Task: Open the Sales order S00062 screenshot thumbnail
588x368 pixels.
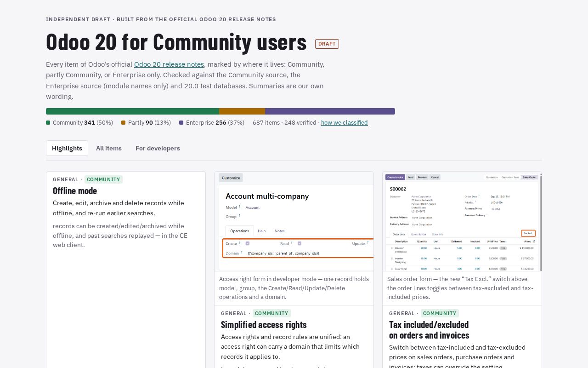Action: [x=462, y=221]
